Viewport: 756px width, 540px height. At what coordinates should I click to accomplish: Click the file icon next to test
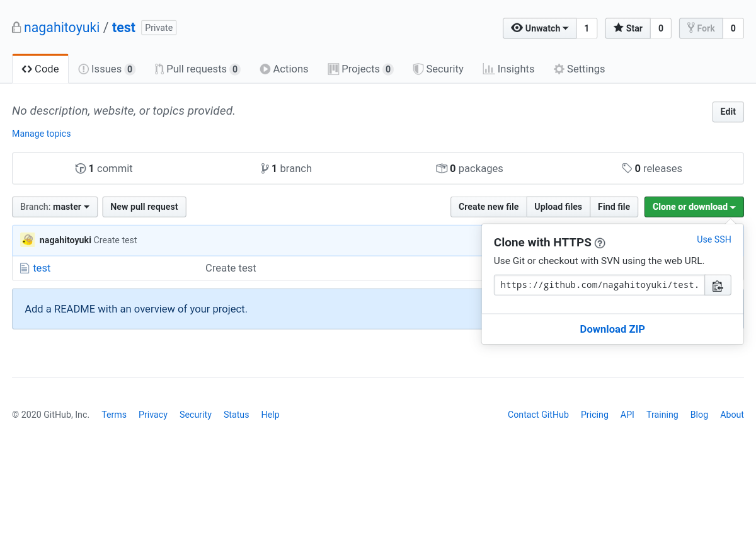(25, 268)
